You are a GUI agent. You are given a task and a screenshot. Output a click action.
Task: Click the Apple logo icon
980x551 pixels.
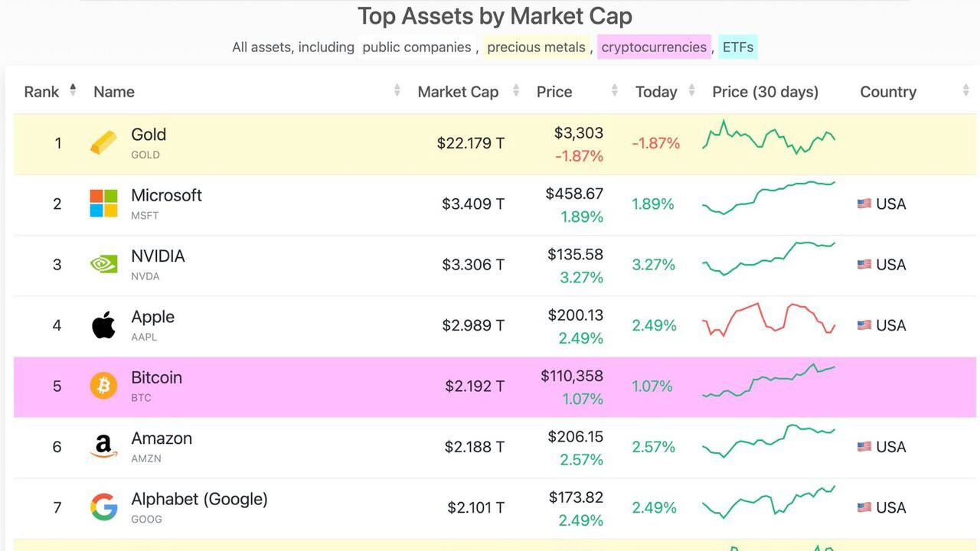tap(103, 325)
